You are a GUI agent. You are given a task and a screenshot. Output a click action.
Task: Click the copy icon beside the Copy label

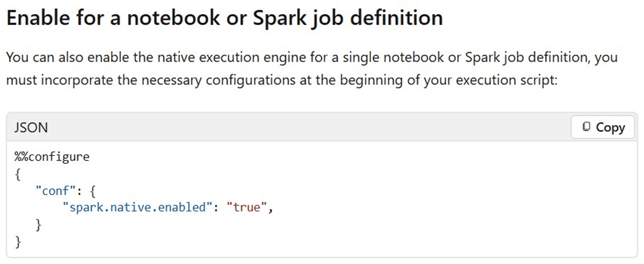pos(587,127)
